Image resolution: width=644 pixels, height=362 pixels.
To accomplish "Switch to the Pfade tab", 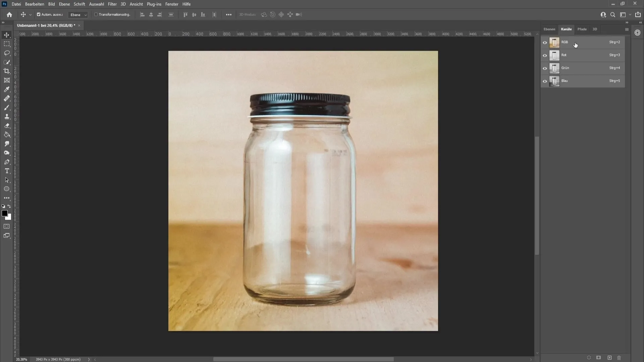I will [x=582, y=29].
